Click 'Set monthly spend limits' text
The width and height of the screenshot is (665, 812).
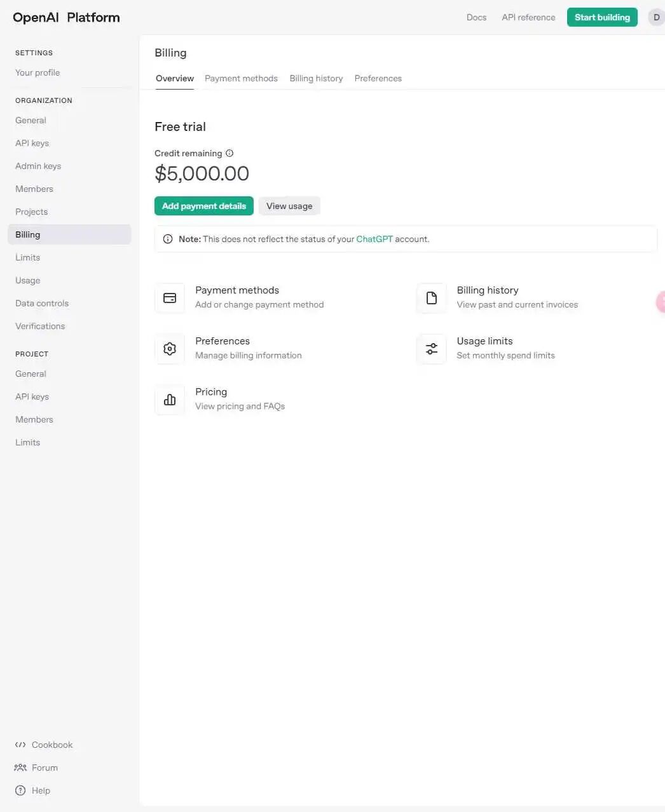505,356
